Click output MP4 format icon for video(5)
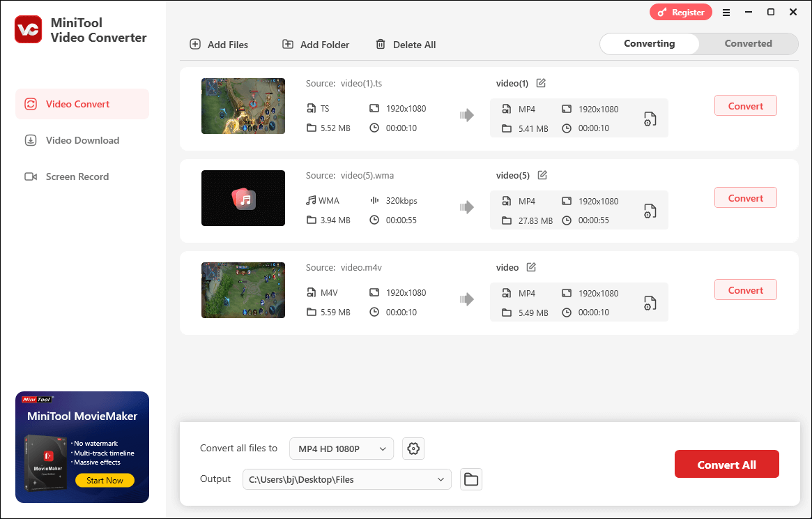This screenshot has width=812, height=519. pos(507,201)
